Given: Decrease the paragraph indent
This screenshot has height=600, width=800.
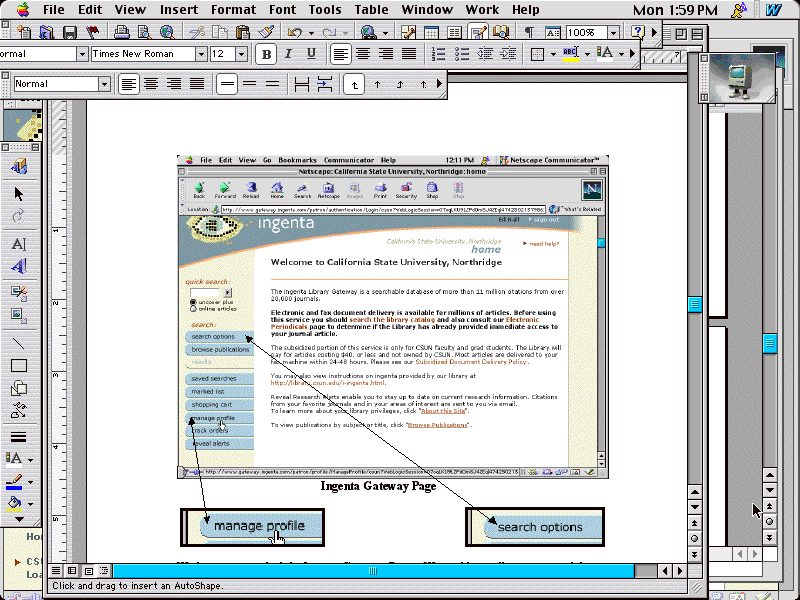Looking at the screenshot, I should (485, 54).
